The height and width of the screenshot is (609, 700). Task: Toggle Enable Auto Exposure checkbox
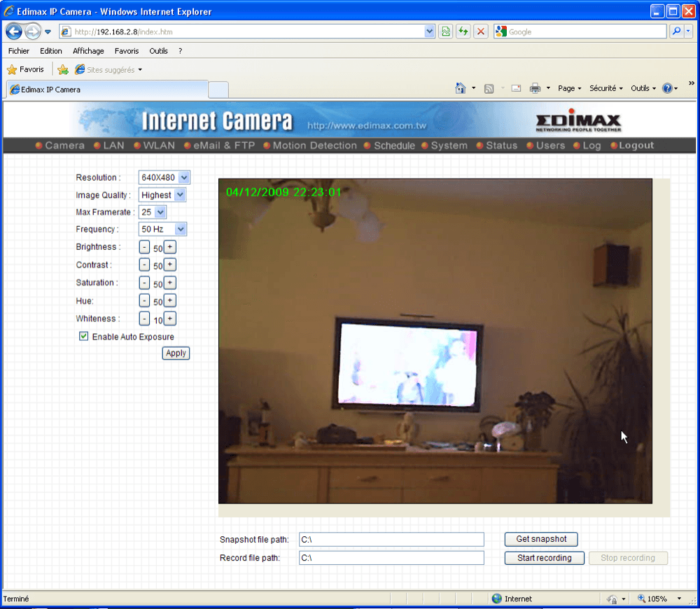(x=83, y=336)
